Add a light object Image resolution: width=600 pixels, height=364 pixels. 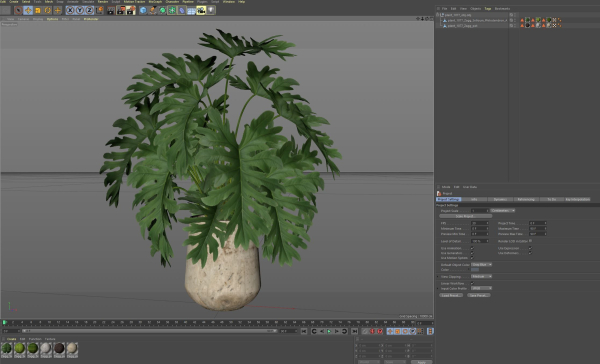pyautogui.click(x=211, y=10)
